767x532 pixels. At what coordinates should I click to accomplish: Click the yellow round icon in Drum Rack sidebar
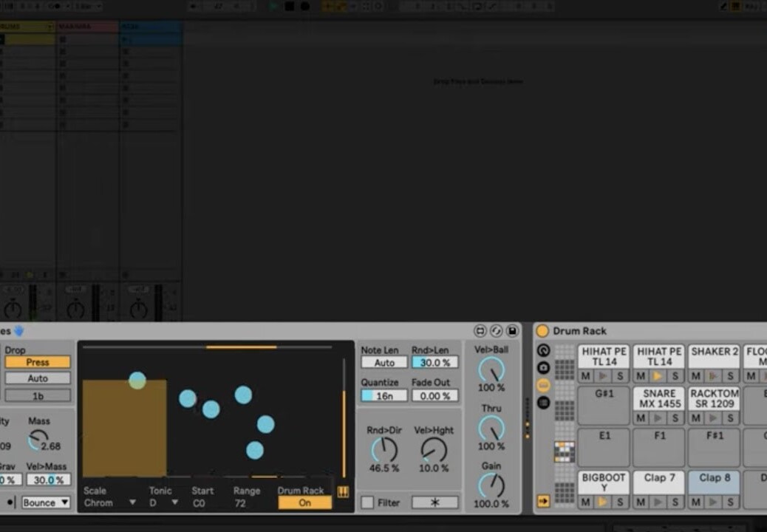[x=543, y=385]
